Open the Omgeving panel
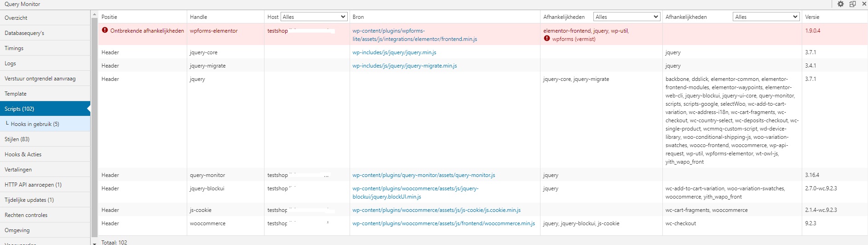 coord(45,230)
